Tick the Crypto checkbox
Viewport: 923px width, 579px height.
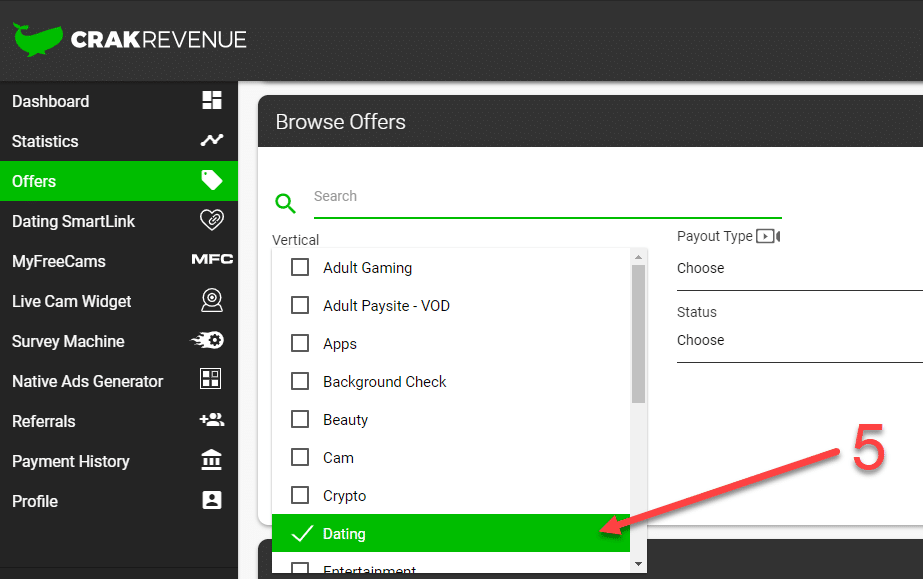coord(300,496)
